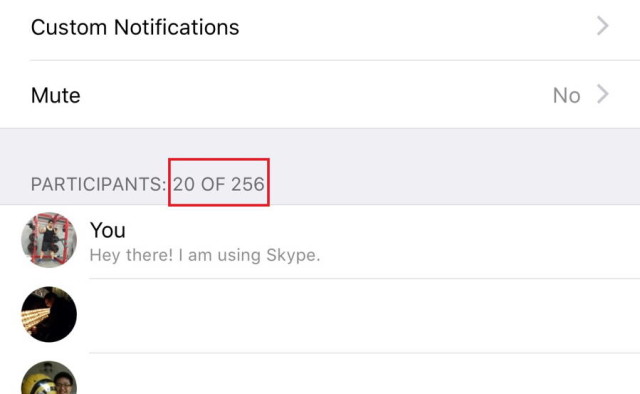This screenshot has height=394, width=640.
Task: Open your gym profile photo avatar
Action: [49, 240]
